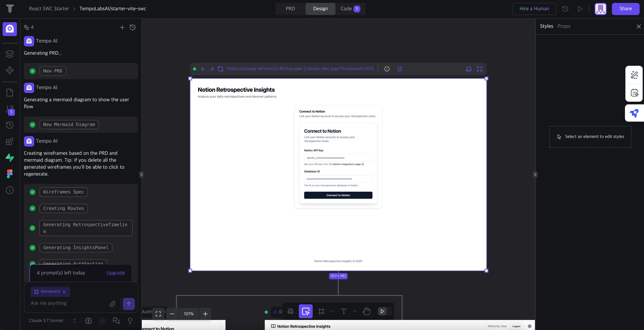Zoom out the canvas with minus button
Screen dimensions: 644x330
point(172,314)
